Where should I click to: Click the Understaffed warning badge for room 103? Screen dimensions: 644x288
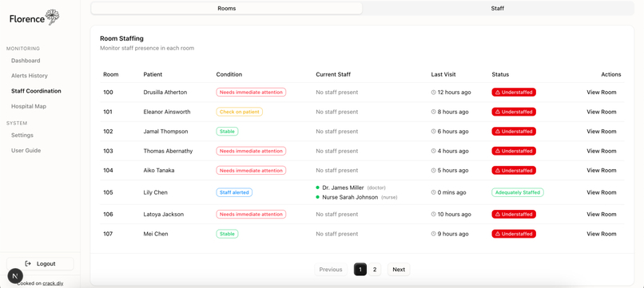coord(514,151)
